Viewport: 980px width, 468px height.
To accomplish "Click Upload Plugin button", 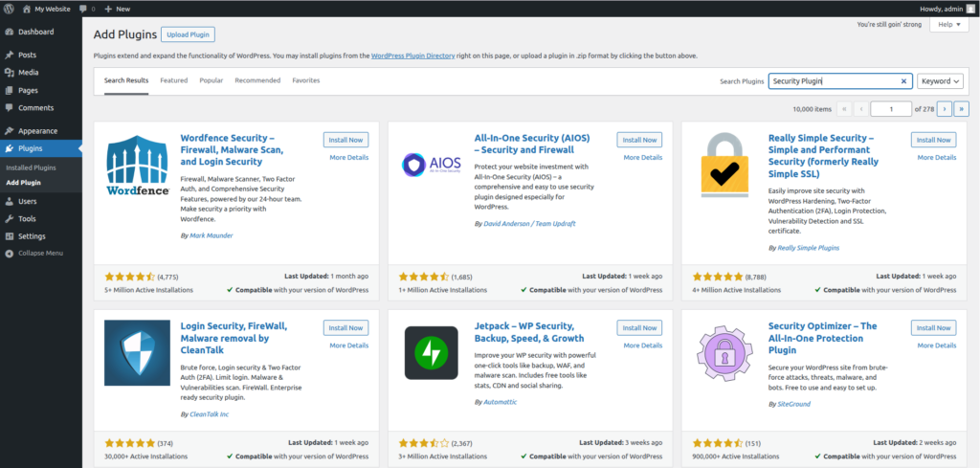I will (x=188, y=34).
